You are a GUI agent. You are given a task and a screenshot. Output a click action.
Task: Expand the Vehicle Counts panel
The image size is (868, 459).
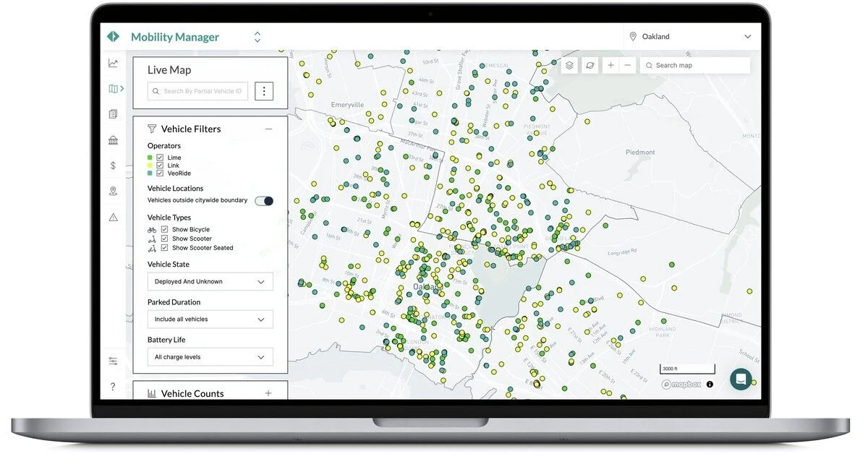[x=268, y=394]
